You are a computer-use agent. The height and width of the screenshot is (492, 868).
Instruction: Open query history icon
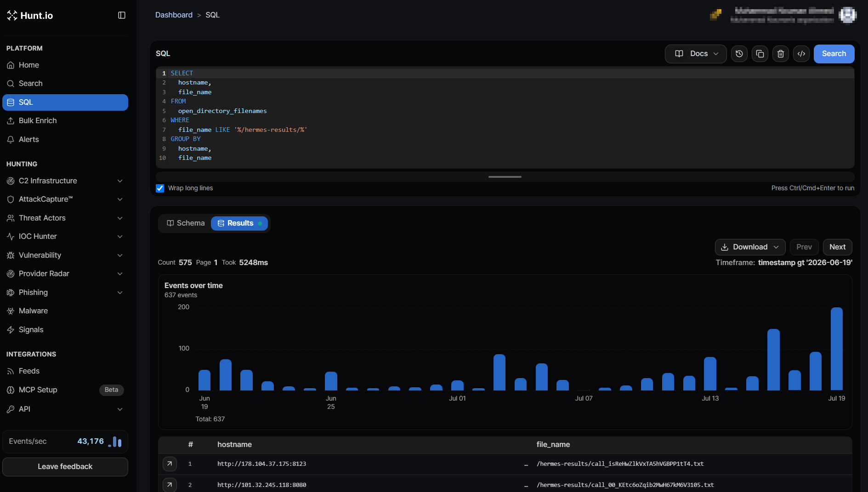[739, 54]
